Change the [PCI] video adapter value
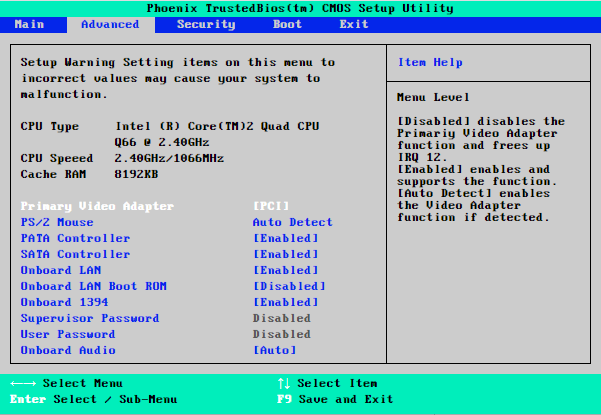Image resolution: width=601 pixels, height=415 pixels. click(271, 206)
